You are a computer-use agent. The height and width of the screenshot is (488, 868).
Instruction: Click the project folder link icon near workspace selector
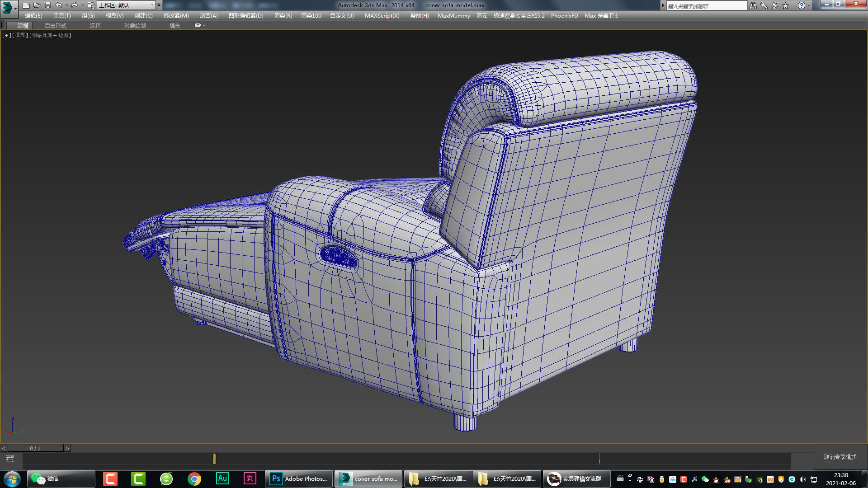click(x=91, y=6)
